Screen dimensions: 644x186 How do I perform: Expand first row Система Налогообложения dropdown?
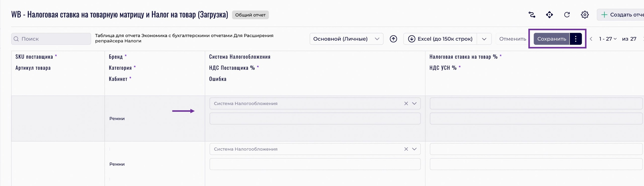(414, 103)
